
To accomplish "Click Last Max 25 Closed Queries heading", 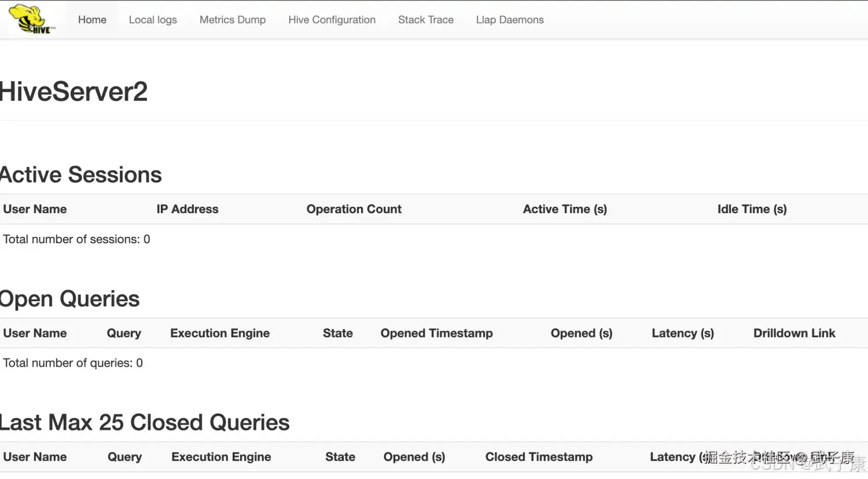I will [x=145, y=423].
